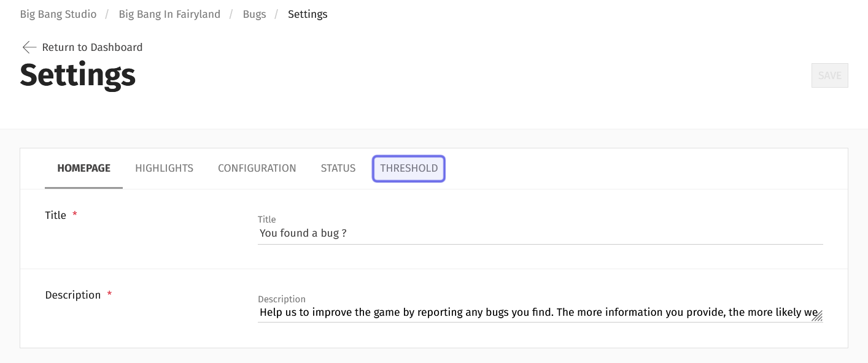This screenshot has width=868, height=363.
Task: Click the SAVE button
Action: (x=829, y=75)
